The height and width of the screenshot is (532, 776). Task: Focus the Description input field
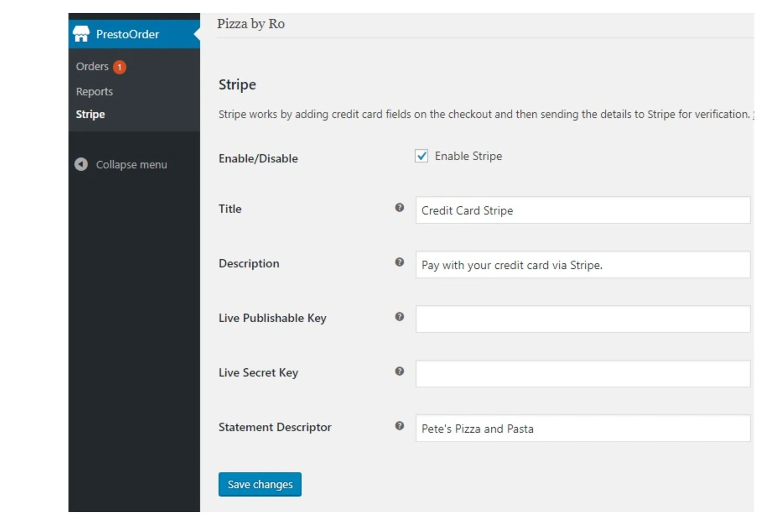pyautogui.click(x=583, y=265)
